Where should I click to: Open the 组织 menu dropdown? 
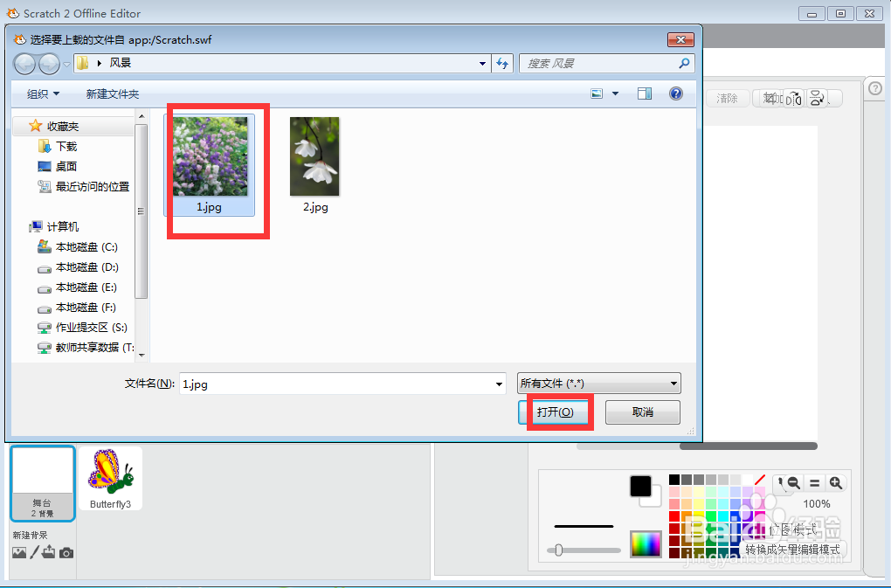[43, 93]
